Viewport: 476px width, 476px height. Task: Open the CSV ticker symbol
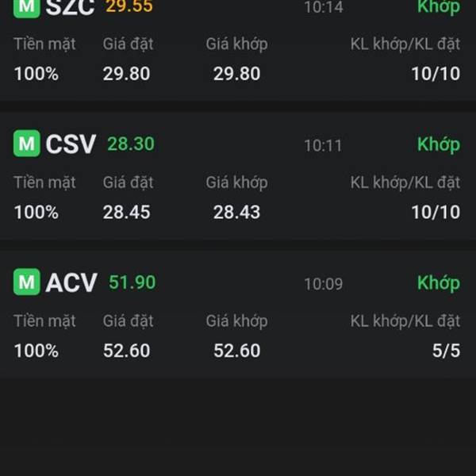point(71,144)
